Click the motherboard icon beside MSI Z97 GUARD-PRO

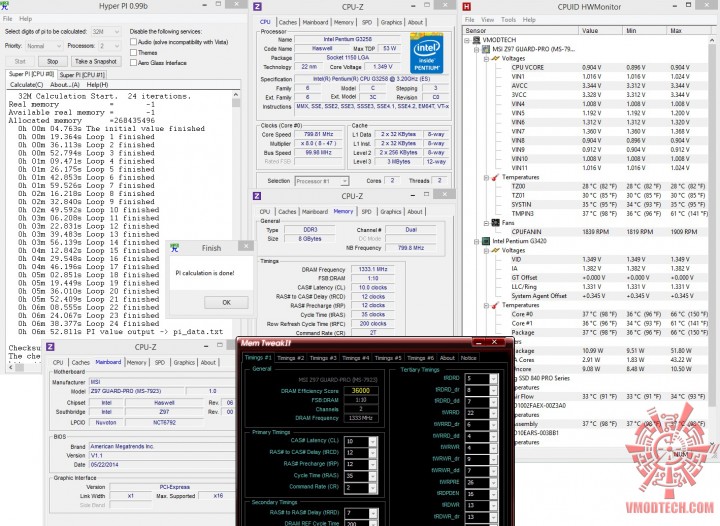[x=486, y=49]
